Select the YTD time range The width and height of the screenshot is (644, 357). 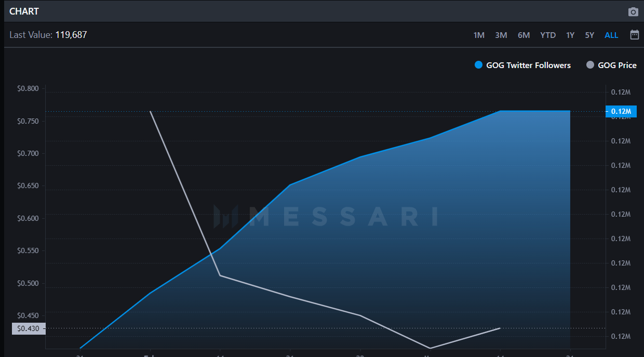pyautogui.click(x=548, y=35)
